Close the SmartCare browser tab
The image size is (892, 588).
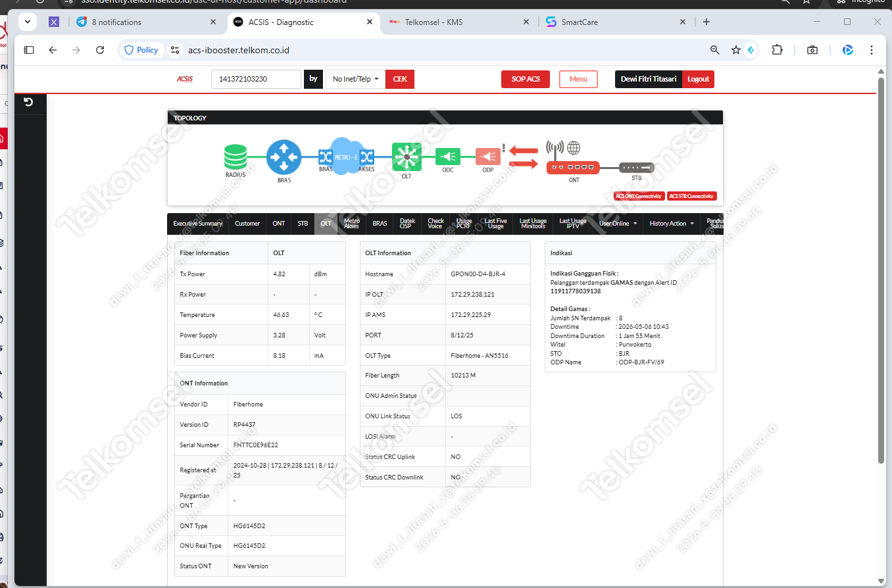point(682,22)
